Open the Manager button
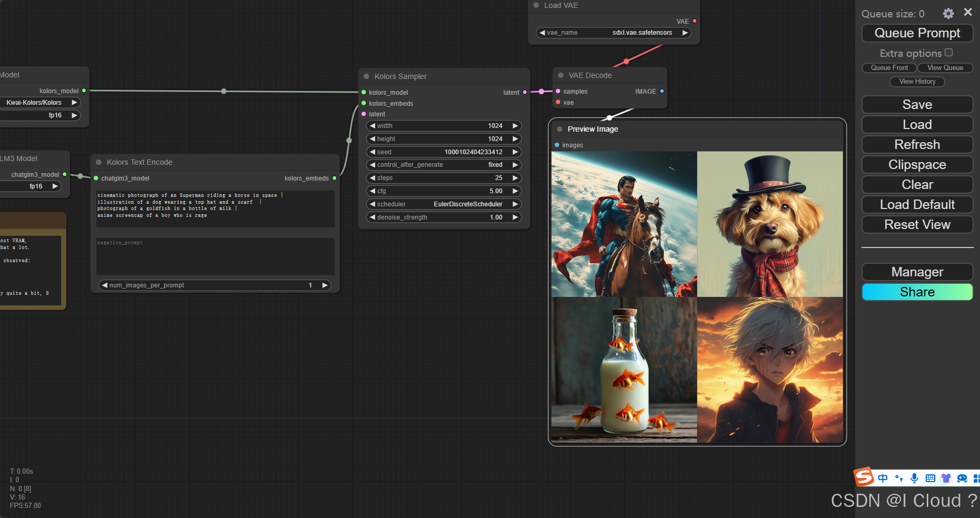Screen dimensions: 980x518 point(917,272)
